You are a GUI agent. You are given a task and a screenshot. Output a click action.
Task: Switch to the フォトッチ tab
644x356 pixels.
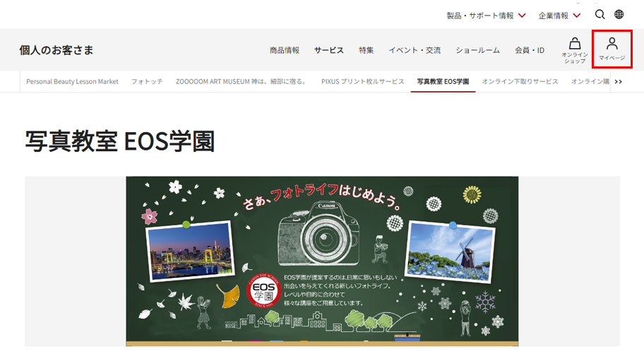click(147, 82)
